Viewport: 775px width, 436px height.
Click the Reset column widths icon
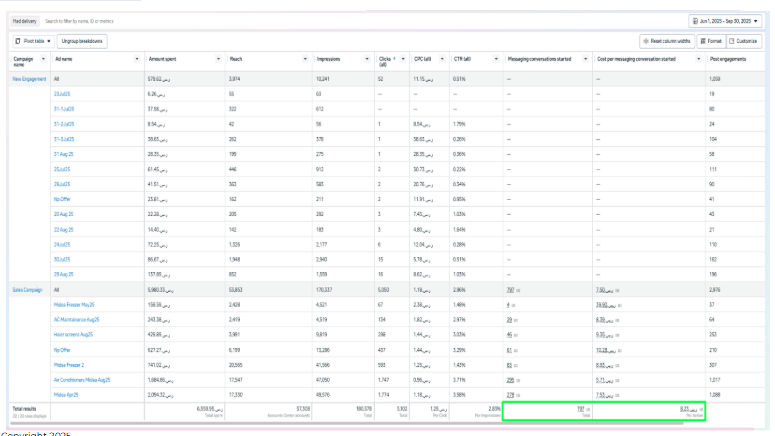[x=649, y=41]
